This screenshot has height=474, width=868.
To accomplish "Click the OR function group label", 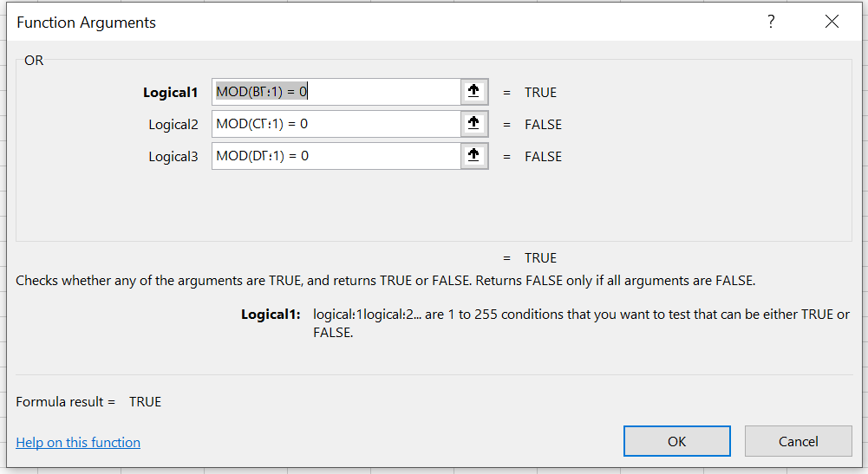I will click(34, 61).
